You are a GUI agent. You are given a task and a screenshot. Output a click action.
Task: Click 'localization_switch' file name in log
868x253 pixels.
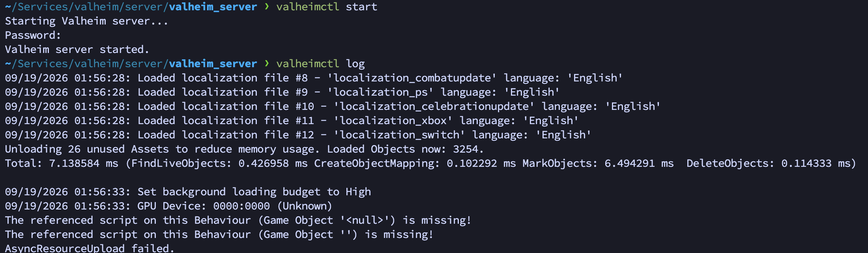tap(399, 135)
